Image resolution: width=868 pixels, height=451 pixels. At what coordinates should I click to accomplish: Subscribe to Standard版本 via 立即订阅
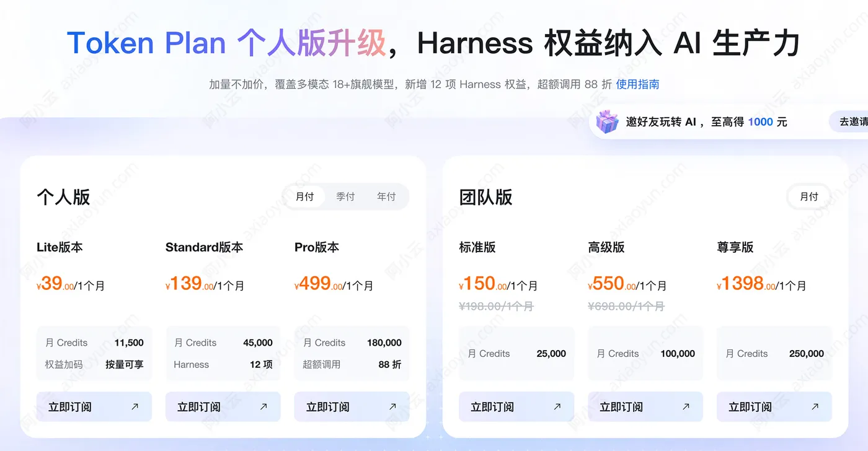[x=223, y=407]
